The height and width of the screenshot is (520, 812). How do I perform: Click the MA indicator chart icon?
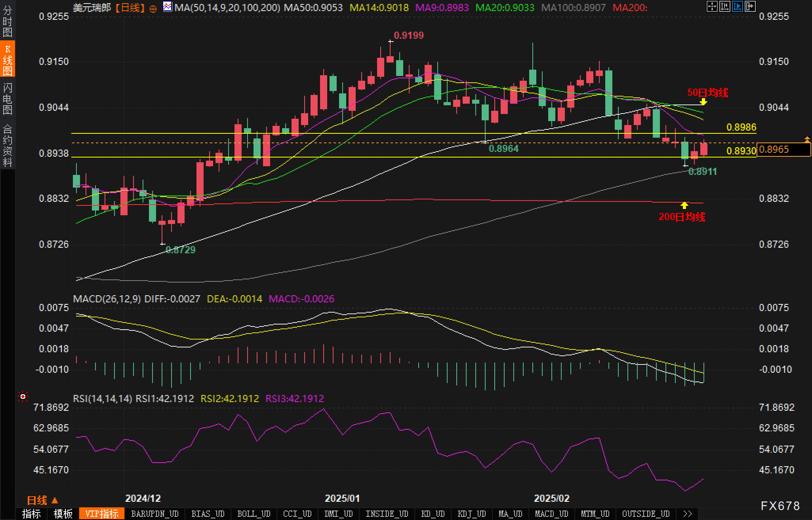coord(168,7)
